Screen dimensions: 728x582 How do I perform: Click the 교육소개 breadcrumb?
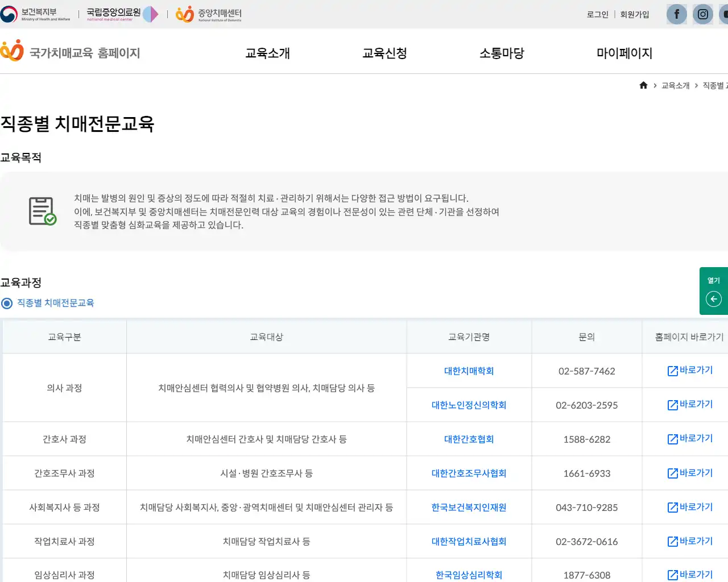click(x=675, y=85)
